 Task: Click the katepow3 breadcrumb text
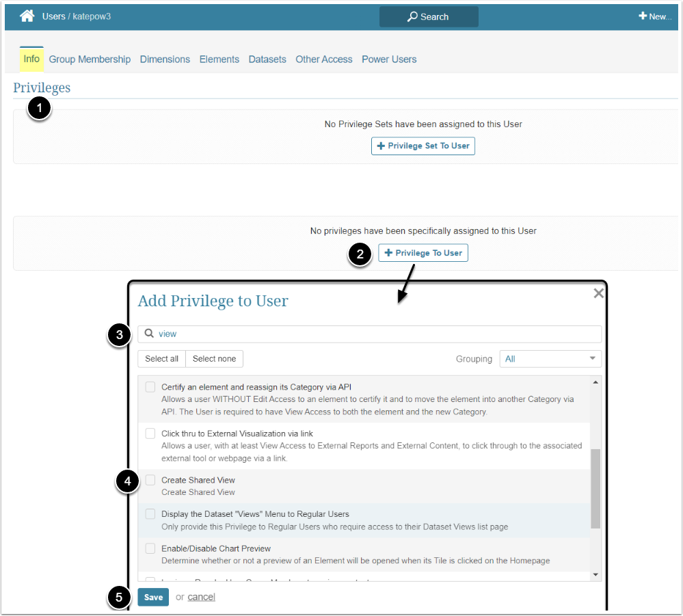(92, 16)
